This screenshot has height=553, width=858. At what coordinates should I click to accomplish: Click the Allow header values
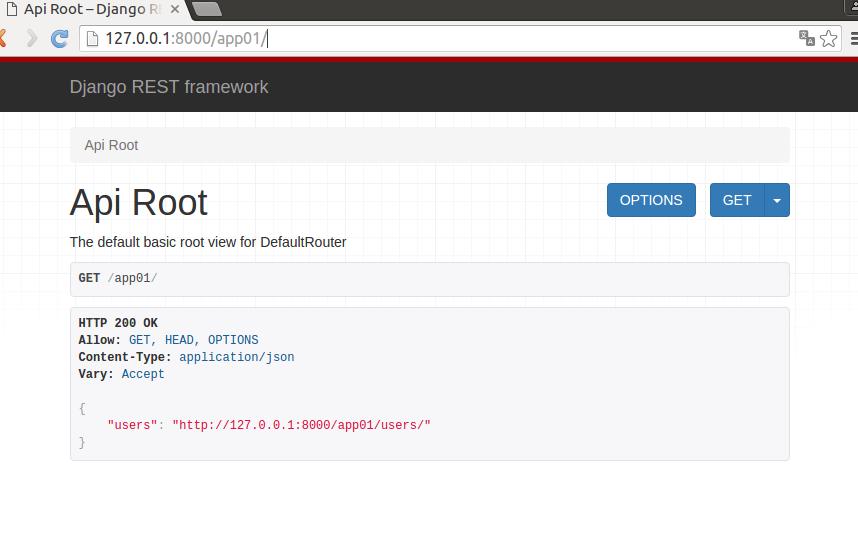click(x=194, y=340)
